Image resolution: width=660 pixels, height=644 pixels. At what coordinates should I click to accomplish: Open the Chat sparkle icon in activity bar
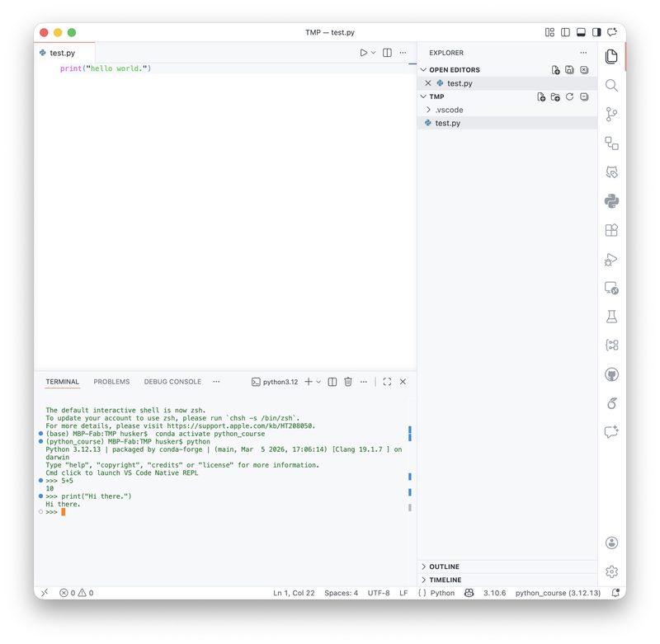pos(611,432)
